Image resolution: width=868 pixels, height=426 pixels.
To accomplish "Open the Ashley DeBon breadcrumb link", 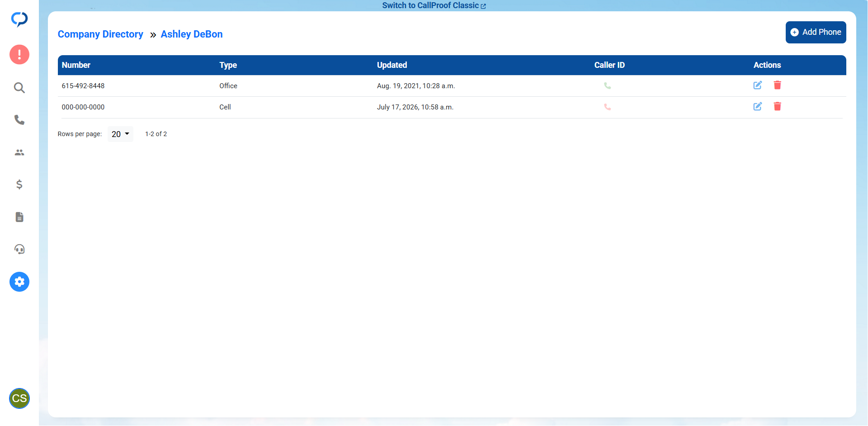I will tap(192, 34).
